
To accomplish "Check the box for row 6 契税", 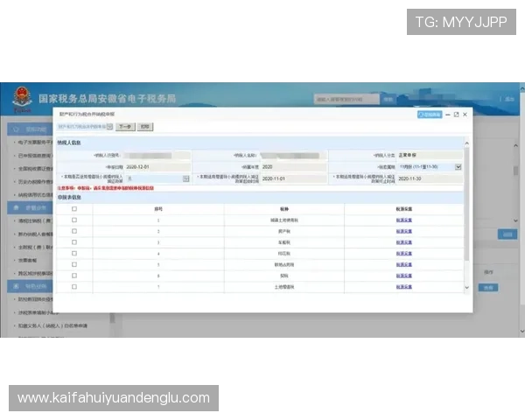I will coord(74,276).
